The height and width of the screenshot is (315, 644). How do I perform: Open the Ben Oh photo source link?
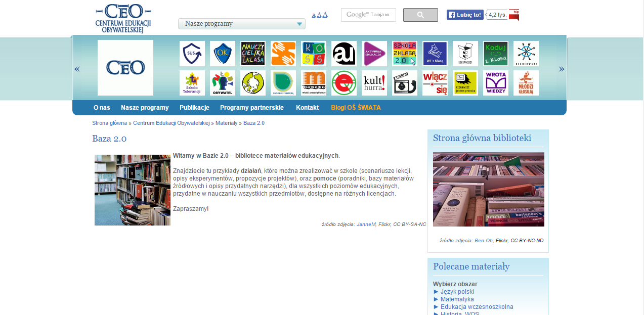484,240
